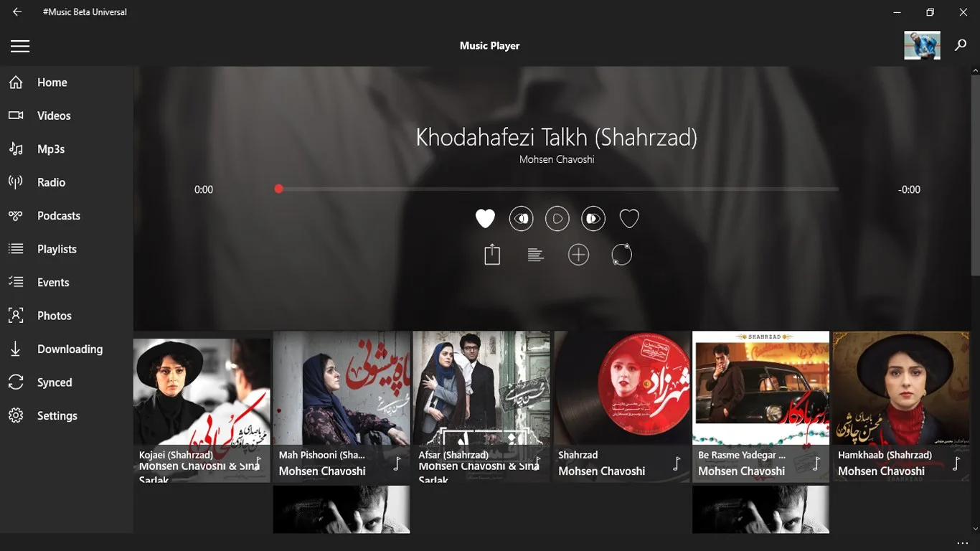Open Photos page label
Screen dimensions: 980x551
(55, 316)
